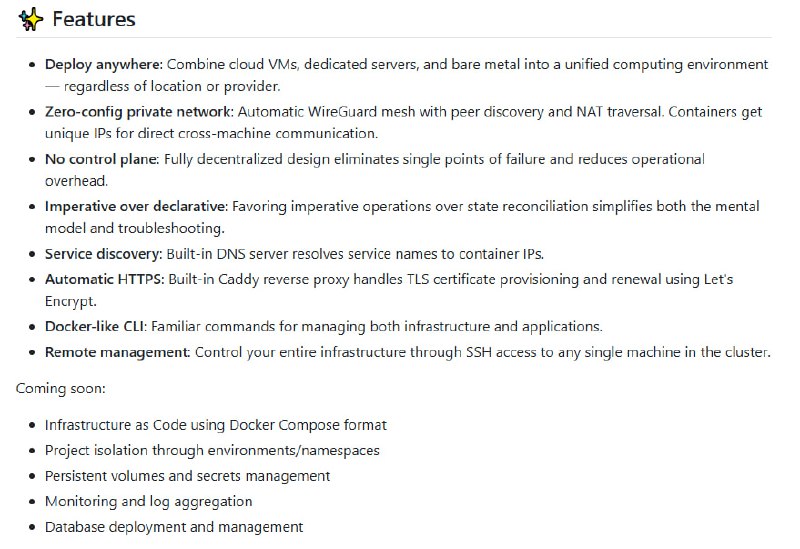800x549 pixels.
Task: Select the bold "Deploy anywhere" label
Action: (x=103, y=65)
